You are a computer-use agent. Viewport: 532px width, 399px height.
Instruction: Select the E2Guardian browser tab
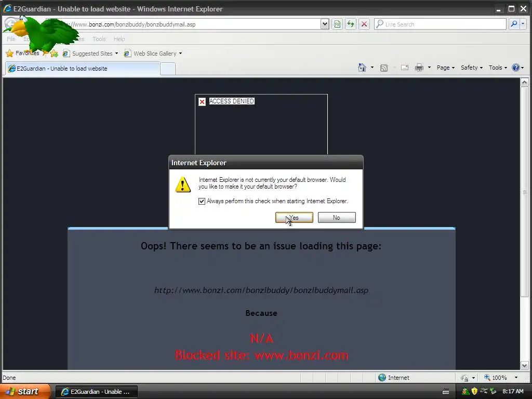pos(83,69)
